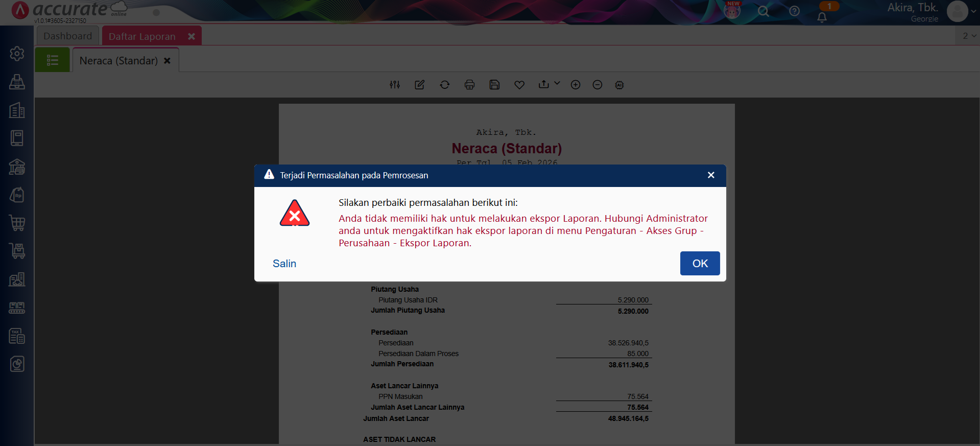Image resolution: width=980 pixels, height=446 pixels.
Task: Open the settings gear in the sidebar
Action: pyautogui.click(x=17, y=54)
